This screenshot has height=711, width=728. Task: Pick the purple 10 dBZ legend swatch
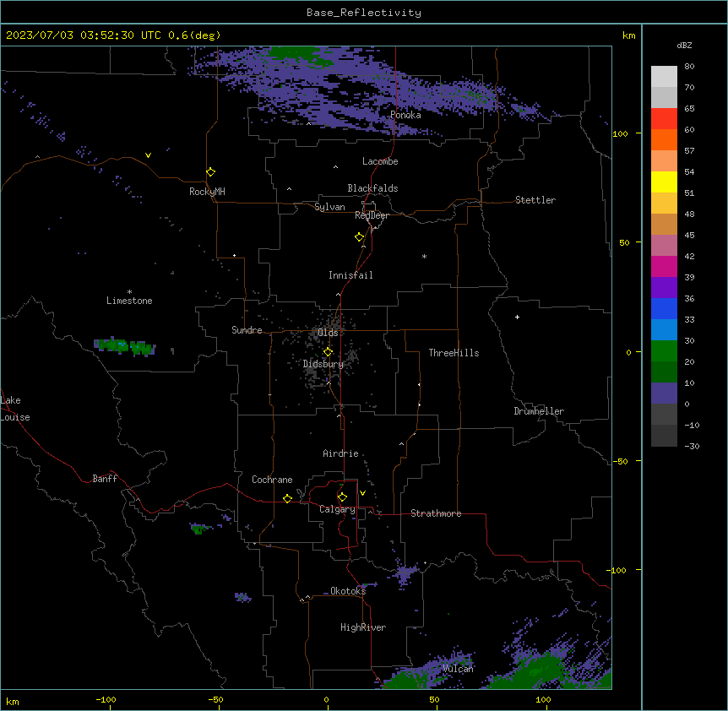tap(664, 393)
